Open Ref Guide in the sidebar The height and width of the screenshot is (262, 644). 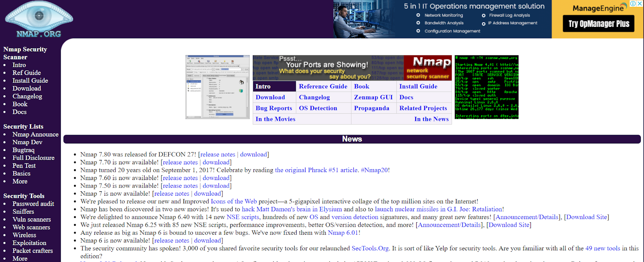coord(27,73)
